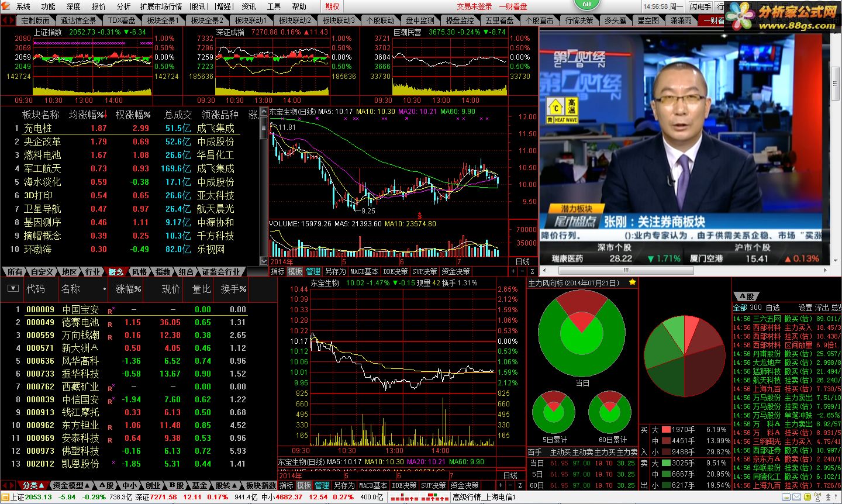Select the 概念 sector category tab
The width and height of the screenshot is (842, 504).
(x=116, y=272)
